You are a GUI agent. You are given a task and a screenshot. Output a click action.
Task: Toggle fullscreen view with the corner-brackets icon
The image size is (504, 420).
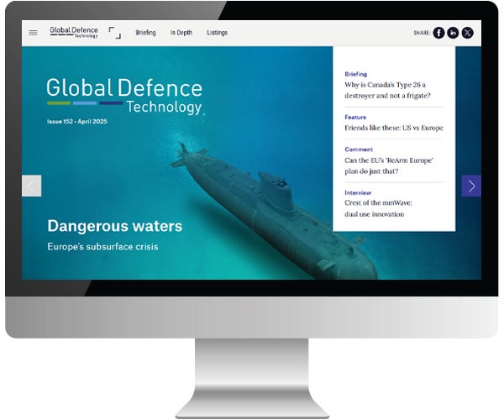[115, 33]
